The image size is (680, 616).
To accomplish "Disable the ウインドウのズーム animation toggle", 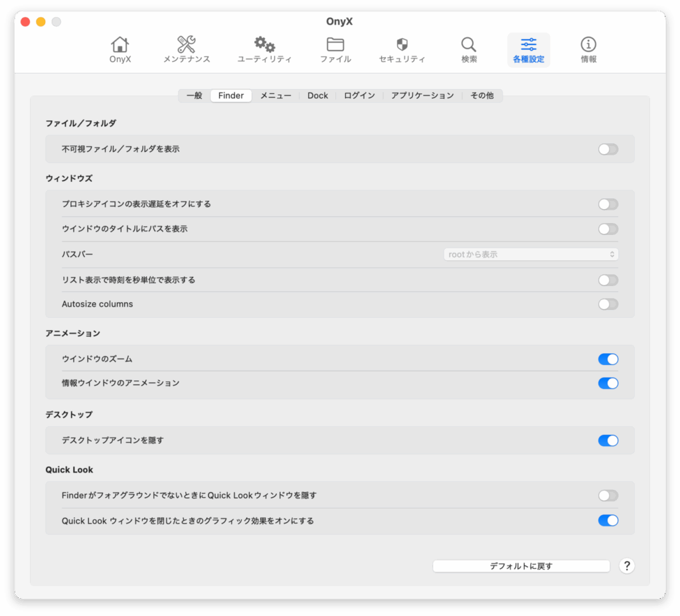I will point(608,359).
